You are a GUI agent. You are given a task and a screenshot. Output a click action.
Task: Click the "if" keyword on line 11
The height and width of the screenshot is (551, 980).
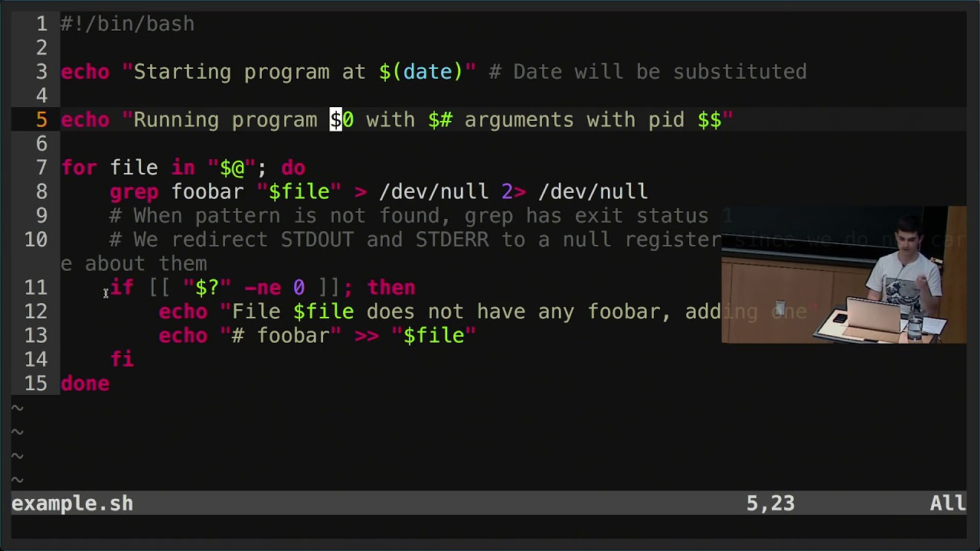122,288
